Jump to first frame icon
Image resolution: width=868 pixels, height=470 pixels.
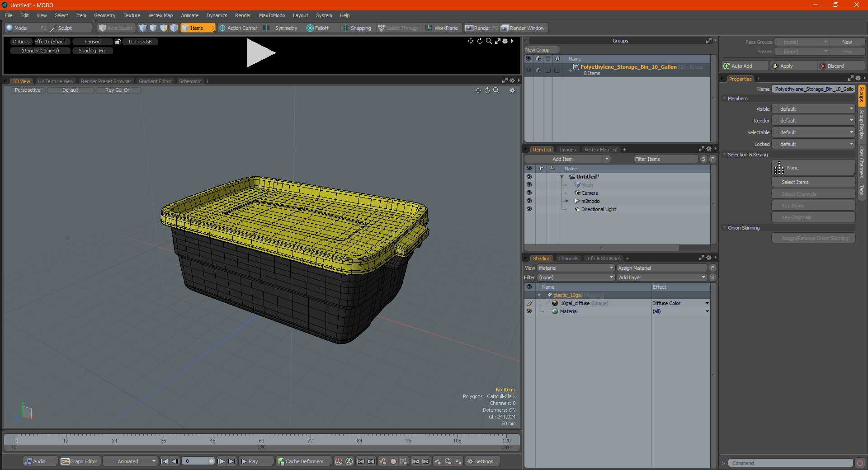click(x=165, y=461)
